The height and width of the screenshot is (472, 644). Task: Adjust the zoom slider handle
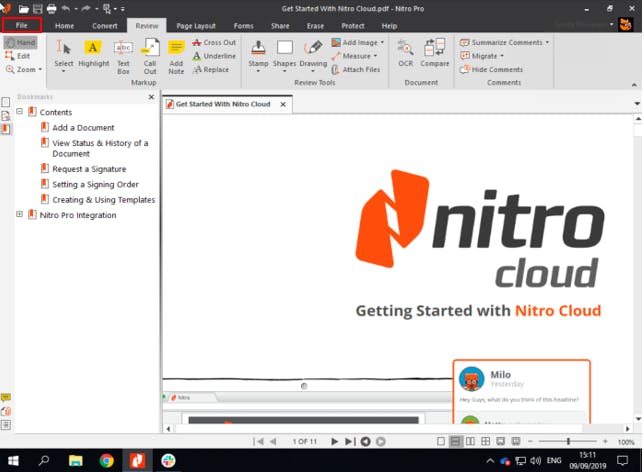click(x=568, y=441)
